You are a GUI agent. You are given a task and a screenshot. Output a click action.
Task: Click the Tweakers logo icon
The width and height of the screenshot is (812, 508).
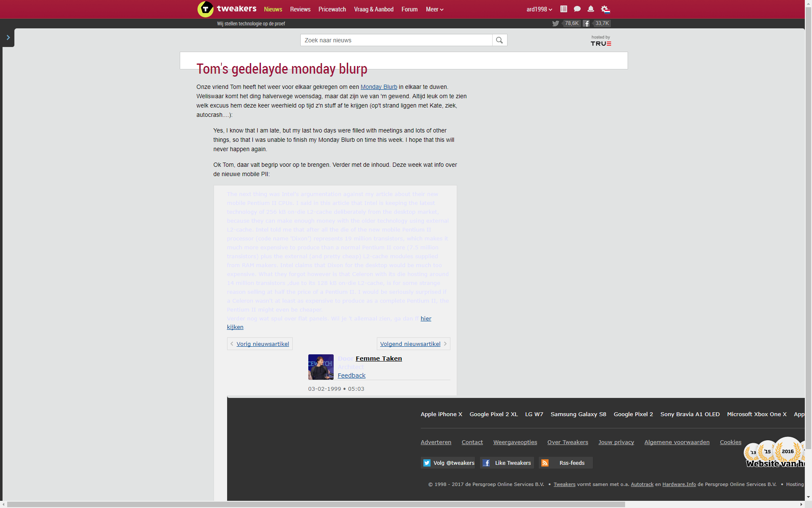[206, 9]
